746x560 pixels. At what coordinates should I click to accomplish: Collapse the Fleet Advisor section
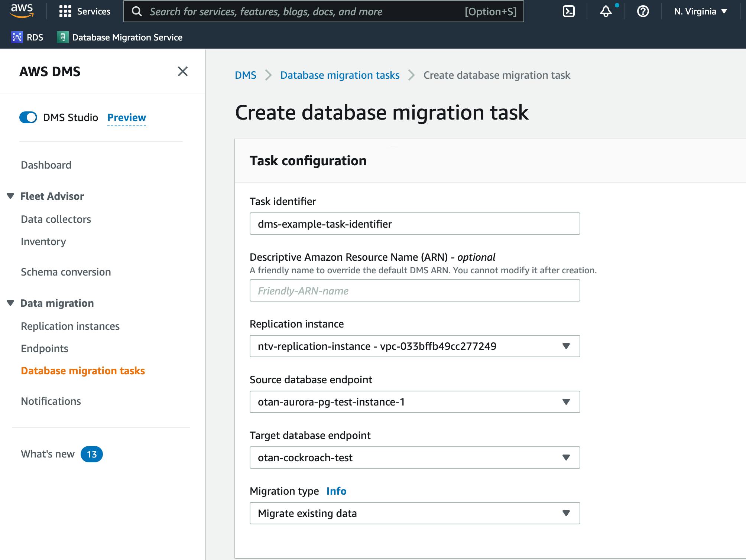[x=10, y=196]
